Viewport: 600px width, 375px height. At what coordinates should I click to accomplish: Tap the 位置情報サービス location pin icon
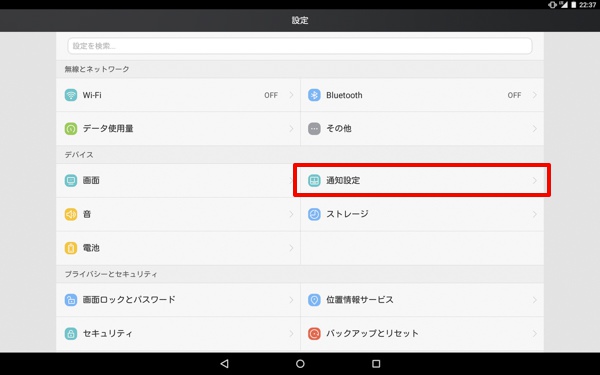tap(314, 300)
